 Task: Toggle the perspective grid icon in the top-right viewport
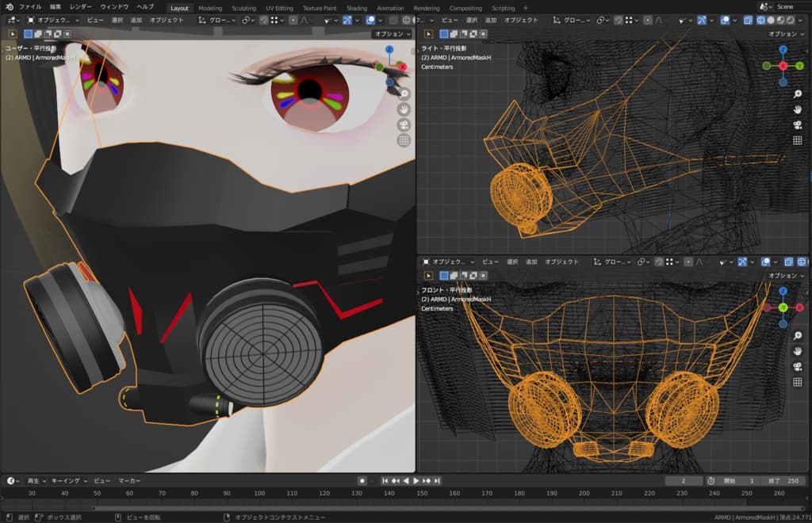point(797,140)
